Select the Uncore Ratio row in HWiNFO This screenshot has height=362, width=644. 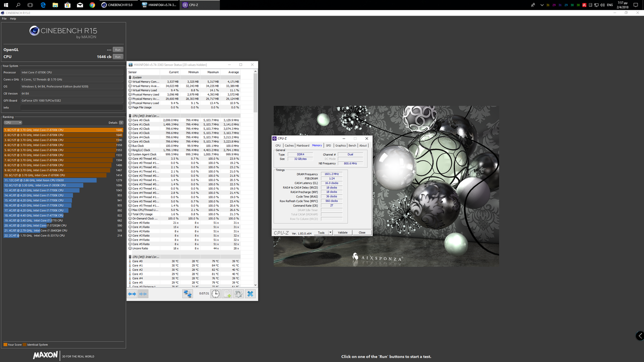pyautogui.click(x=184, y=248)
